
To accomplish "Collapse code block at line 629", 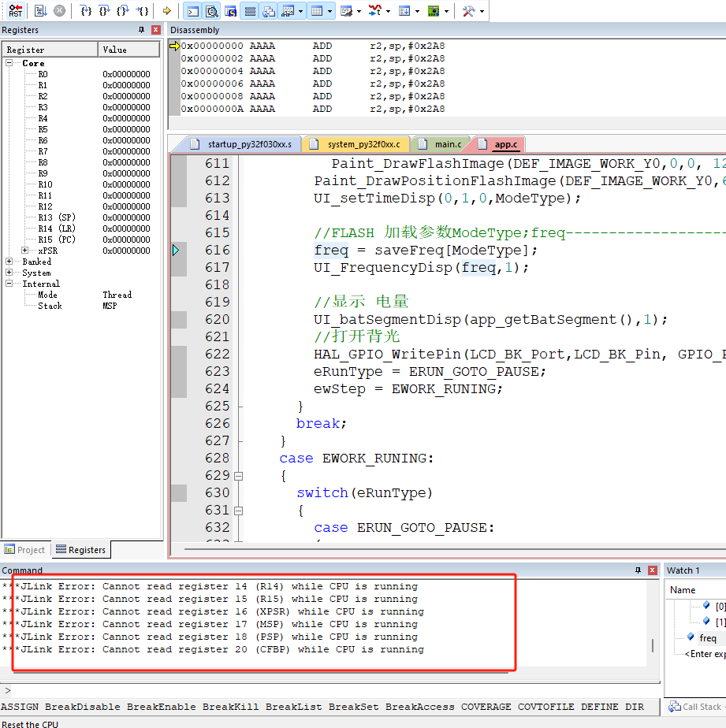I will [x=238, y=476].
